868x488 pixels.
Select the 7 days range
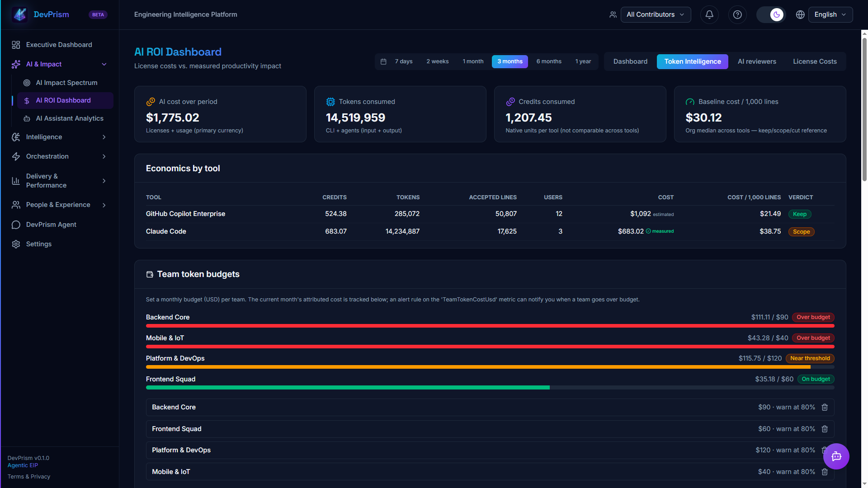coord(404,61)
